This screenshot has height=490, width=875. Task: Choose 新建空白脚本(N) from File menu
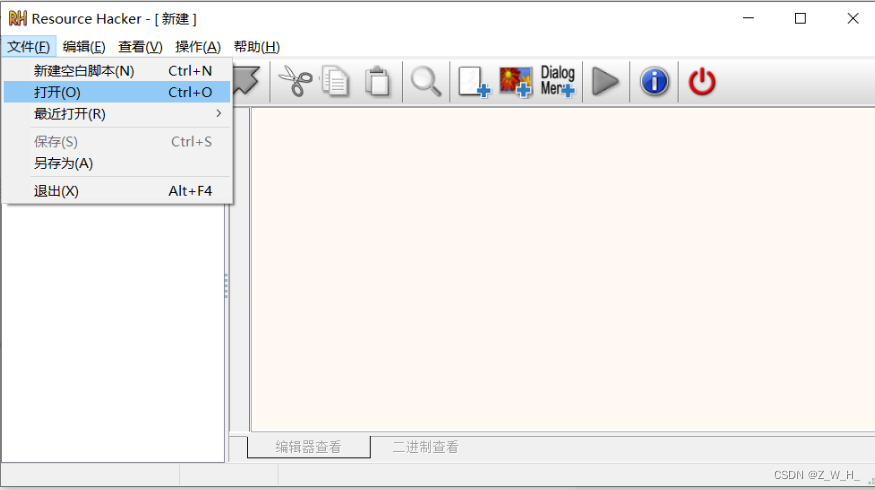click(117, 71)
